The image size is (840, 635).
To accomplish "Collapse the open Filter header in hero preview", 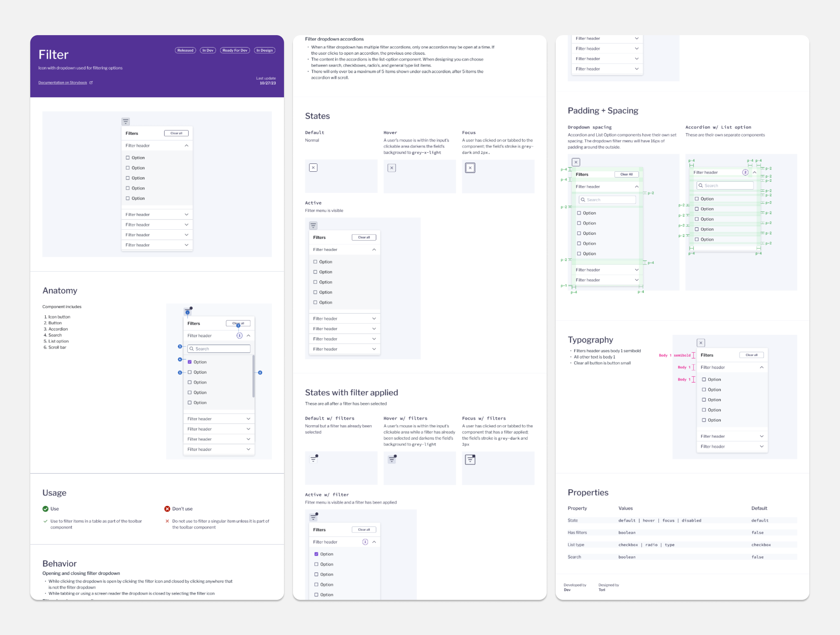I will tap(186, 145).
